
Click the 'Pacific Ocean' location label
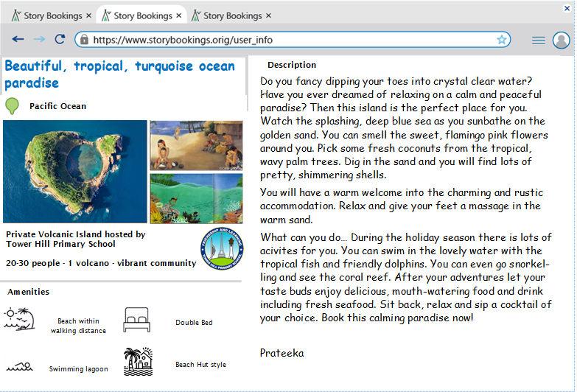57,106
